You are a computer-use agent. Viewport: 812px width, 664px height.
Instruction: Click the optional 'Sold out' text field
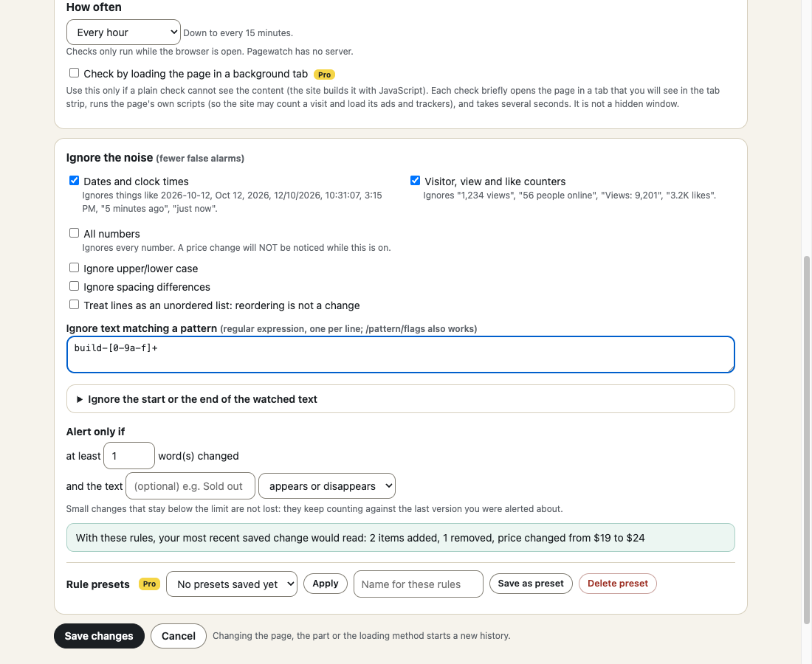point(190,486)
